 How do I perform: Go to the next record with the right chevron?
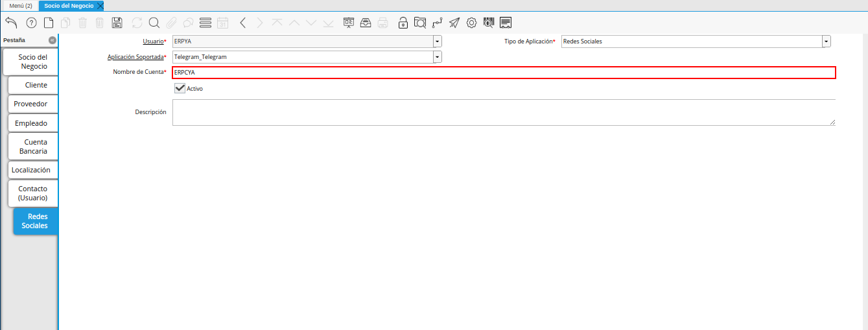tap(260, 23)
